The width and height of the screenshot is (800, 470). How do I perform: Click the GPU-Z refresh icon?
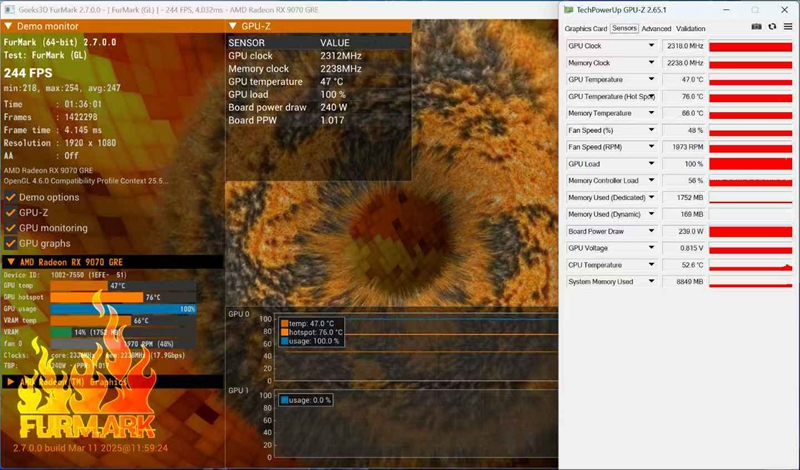[x=772, y=28]
